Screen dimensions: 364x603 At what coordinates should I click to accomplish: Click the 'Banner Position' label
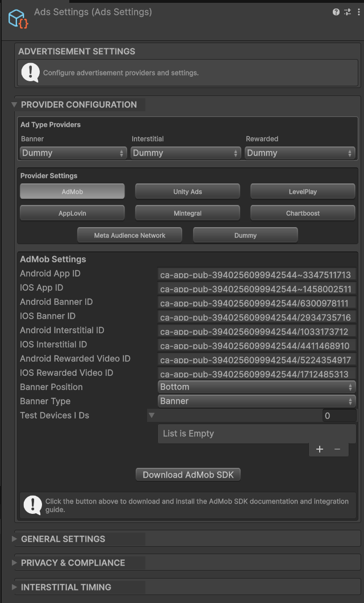[51, 387]
